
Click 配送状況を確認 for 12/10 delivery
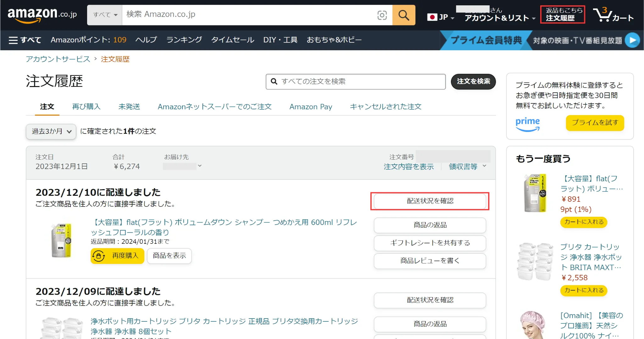(430, 201)
